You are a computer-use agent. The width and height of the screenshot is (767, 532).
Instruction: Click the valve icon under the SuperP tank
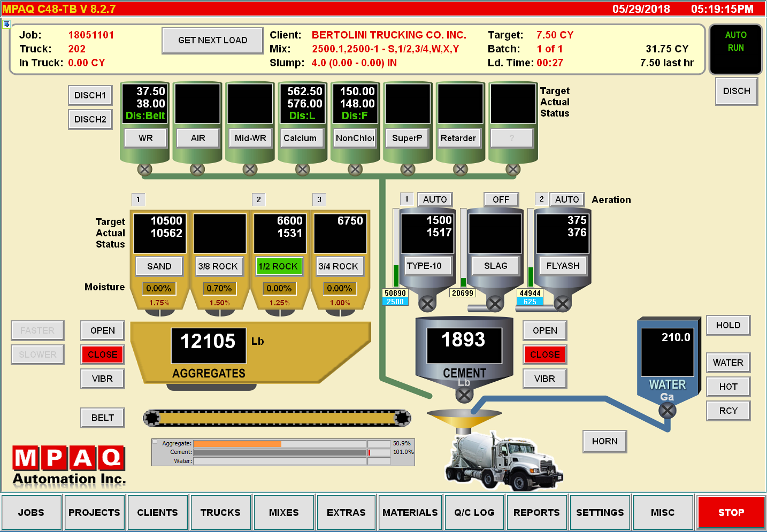[408, 169]
